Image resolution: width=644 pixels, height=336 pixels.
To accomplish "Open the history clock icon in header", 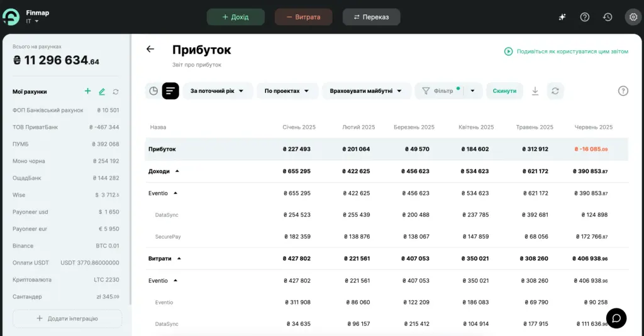I will pos(608,17).
